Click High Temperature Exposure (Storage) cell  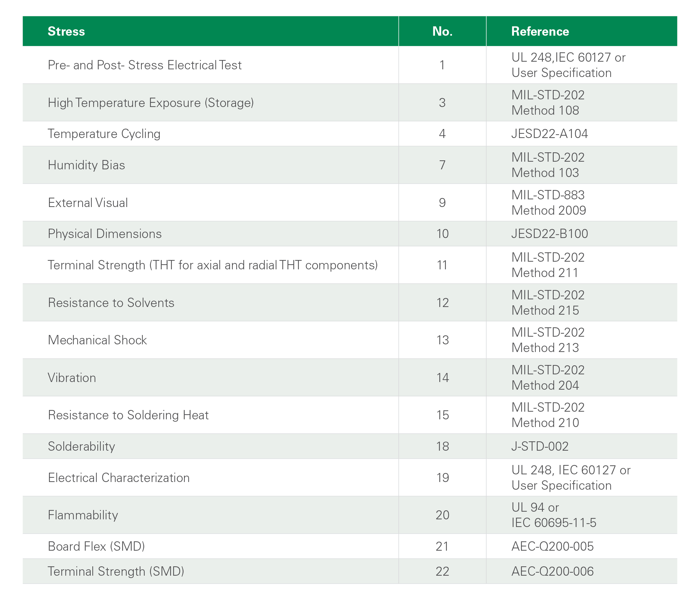click(151, 102)
